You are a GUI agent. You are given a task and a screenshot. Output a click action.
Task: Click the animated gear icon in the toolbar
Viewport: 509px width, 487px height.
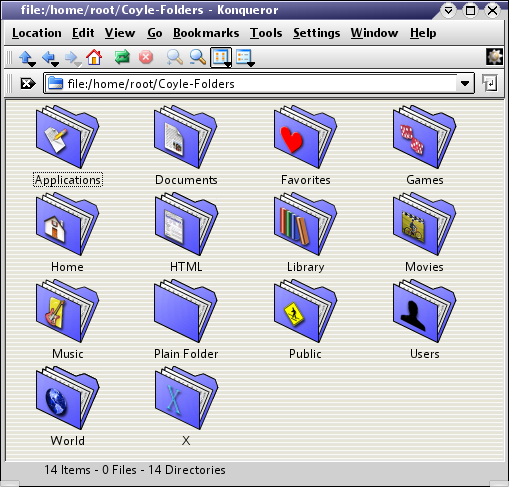point(494,57)
